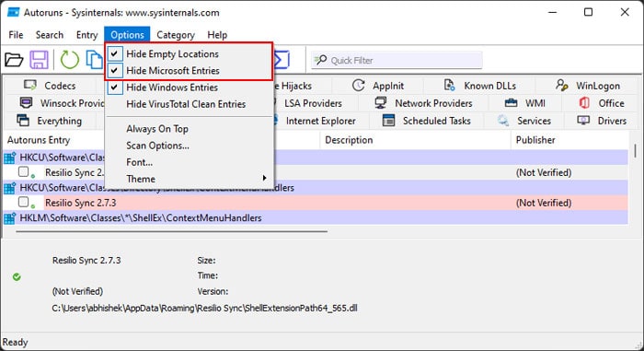Click the blue VirusTotal sigma toolbar icon
Image resolution: width=644 pixels, height=351 pixels.
(x=282, y=60)
